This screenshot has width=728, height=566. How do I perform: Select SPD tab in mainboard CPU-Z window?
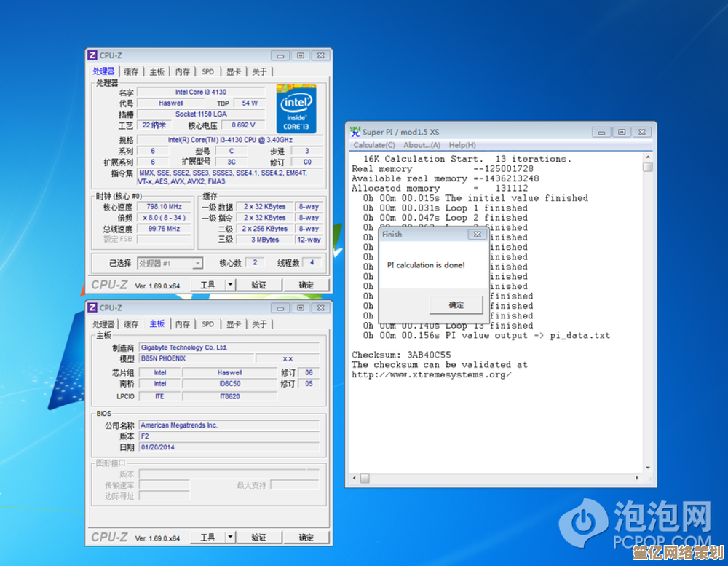point(208,324)
